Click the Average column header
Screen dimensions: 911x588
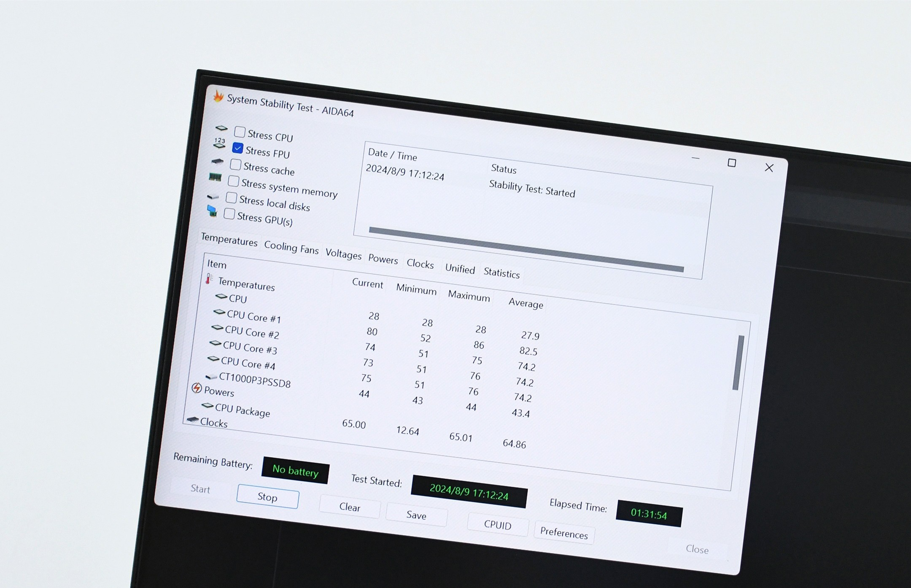(x=526, y=303)
